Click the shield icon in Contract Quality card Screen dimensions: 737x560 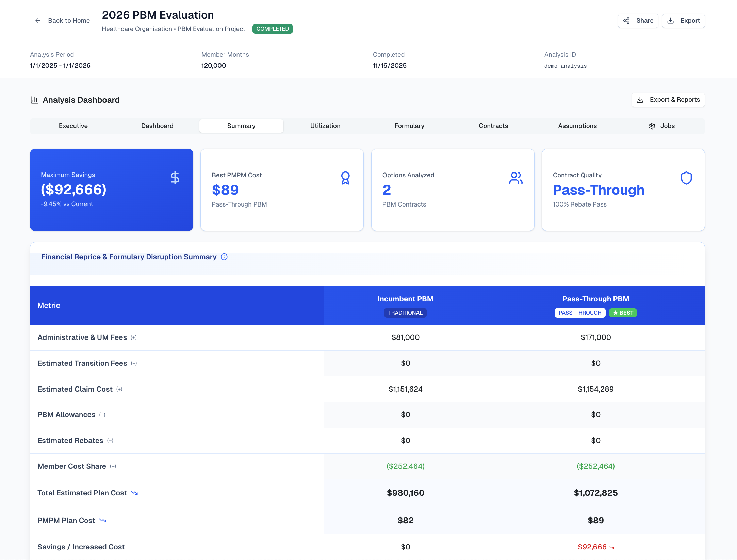[686, 178]
